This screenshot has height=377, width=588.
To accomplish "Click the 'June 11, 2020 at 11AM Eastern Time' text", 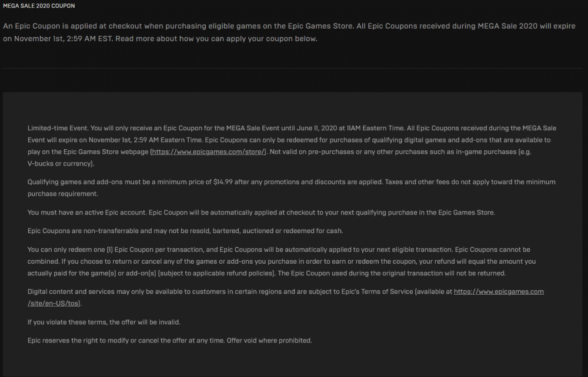I will [350, 128].
